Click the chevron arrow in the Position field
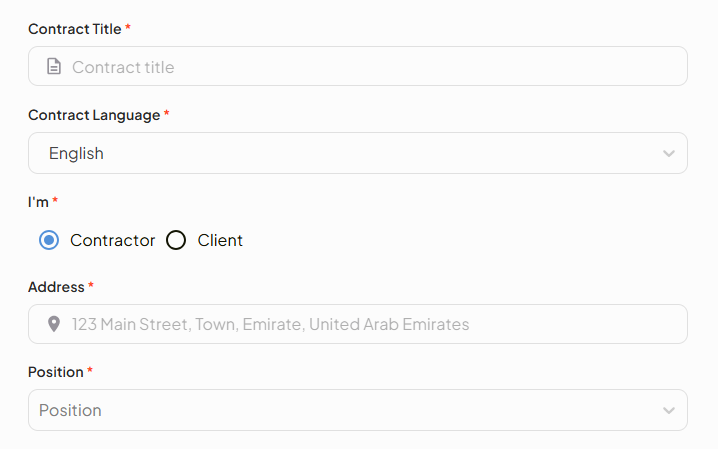Screen dimensions: 718x449 (x=669, y=410)
